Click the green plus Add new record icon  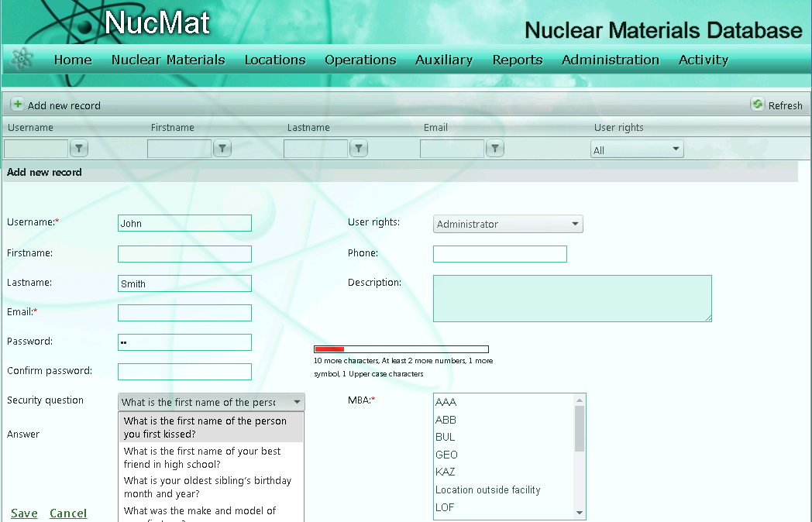pyautogui.click(x=17, y=105)
